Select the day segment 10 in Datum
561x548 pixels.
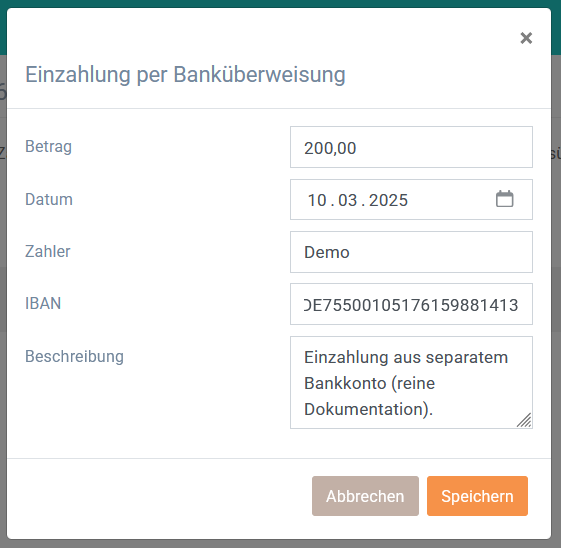click(x=317, y=200)
